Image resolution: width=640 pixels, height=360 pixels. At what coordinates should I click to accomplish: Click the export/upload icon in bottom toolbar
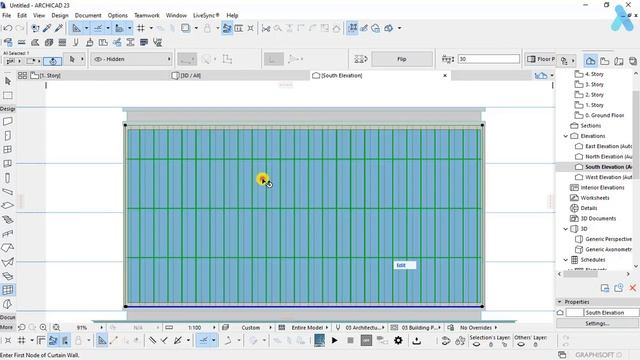[x=416, y=340]
